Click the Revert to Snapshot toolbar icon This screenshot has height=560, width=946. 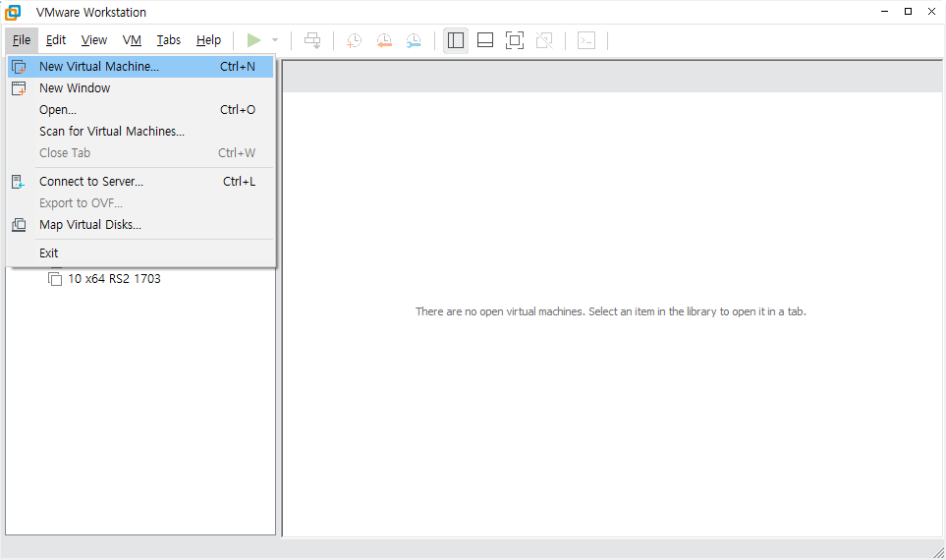pyautogui.click(x=384, y=40)
